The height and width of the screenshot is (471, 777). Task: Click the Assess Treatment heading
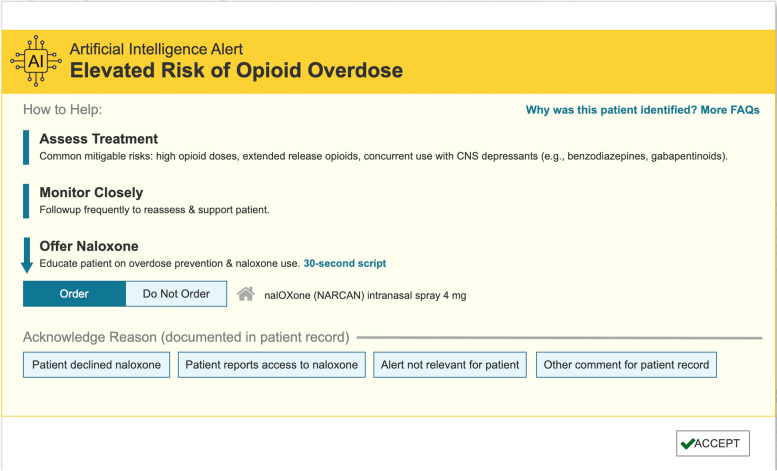[x=98, y=139]
